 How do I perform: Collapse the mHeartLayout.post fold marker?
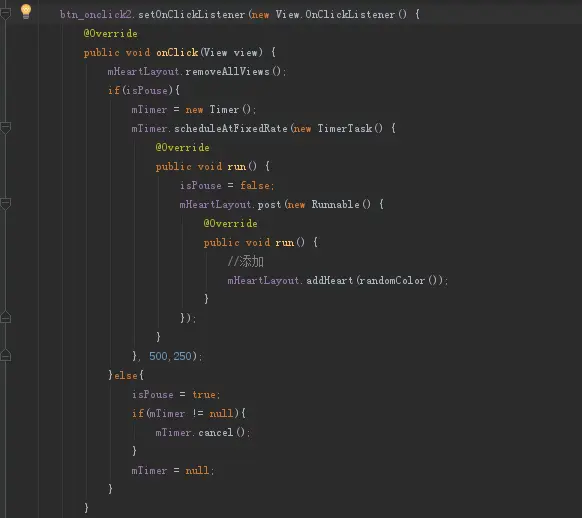point(5,204)
